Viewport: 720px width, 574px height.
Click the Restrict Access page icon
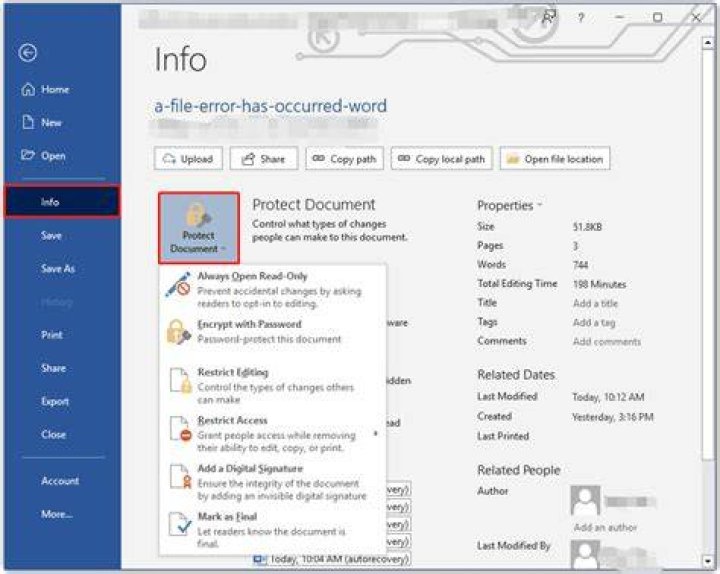[180, 428]
